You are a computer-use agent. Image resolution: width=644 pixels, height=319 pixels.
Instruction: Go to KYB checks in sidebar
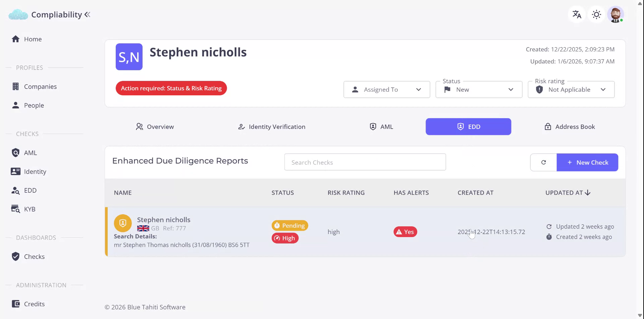tap(30, 209)
